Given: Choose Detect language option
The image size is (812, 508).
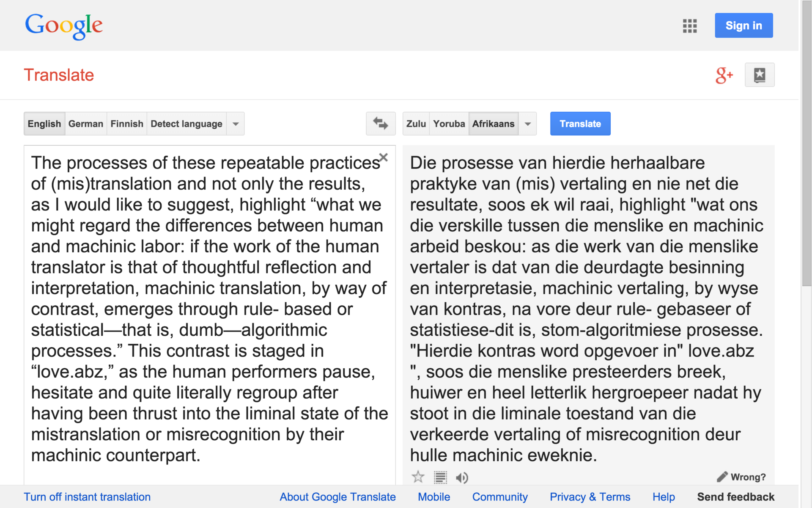Looking at the screenshot, I should pyautogui.click(x=186, y=124).
